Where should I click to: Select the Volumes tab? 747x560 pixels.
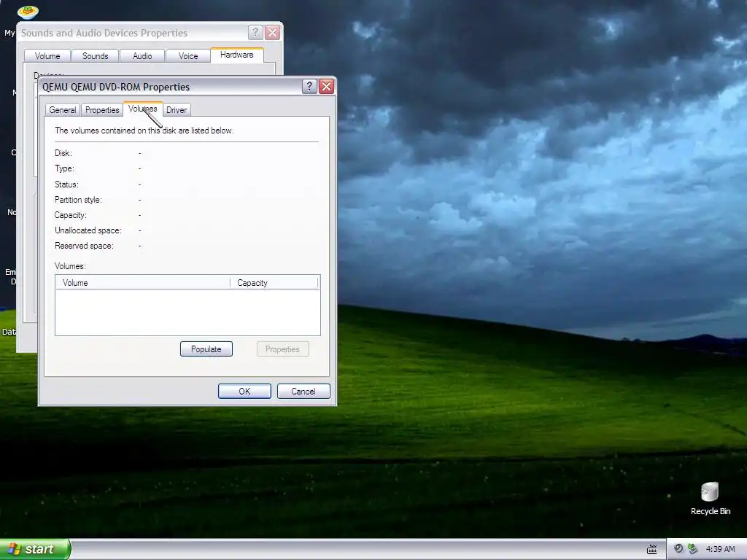click(142, 109)
